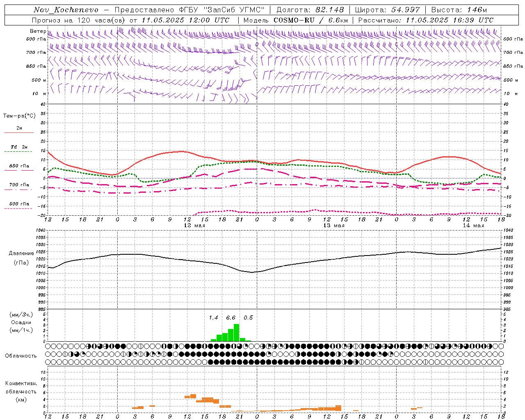The image size is (525, 420).
Task: Click the 700 гПа temperature legend entry
Action: point(19,185)
